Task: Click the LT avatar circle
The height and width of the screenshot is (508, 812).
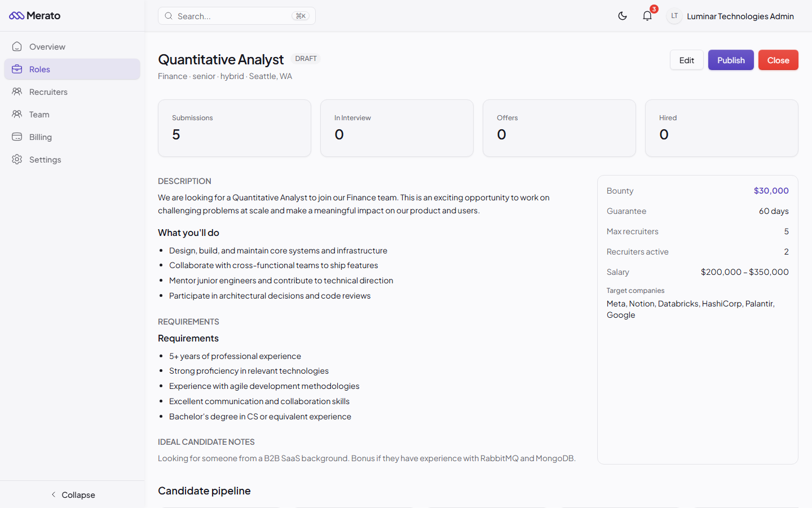Action: (674, 16)
